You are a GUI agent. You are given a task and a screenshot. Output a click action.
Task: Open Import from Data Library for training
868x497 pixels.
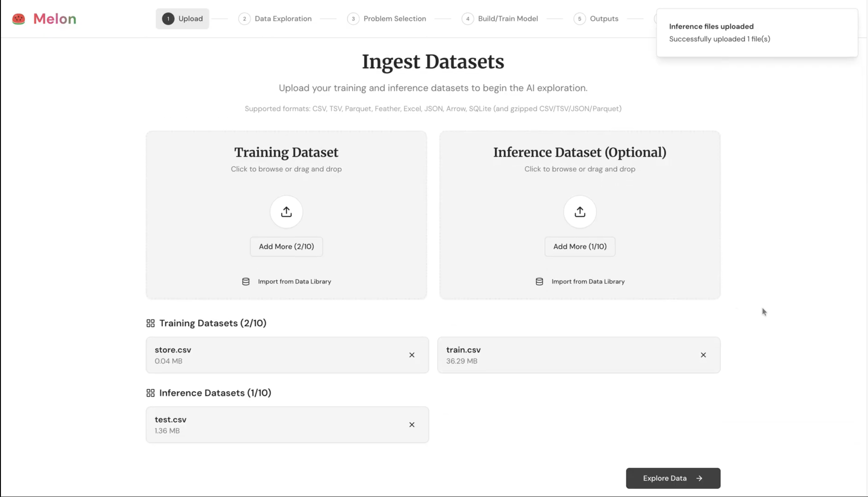(294, 282)
